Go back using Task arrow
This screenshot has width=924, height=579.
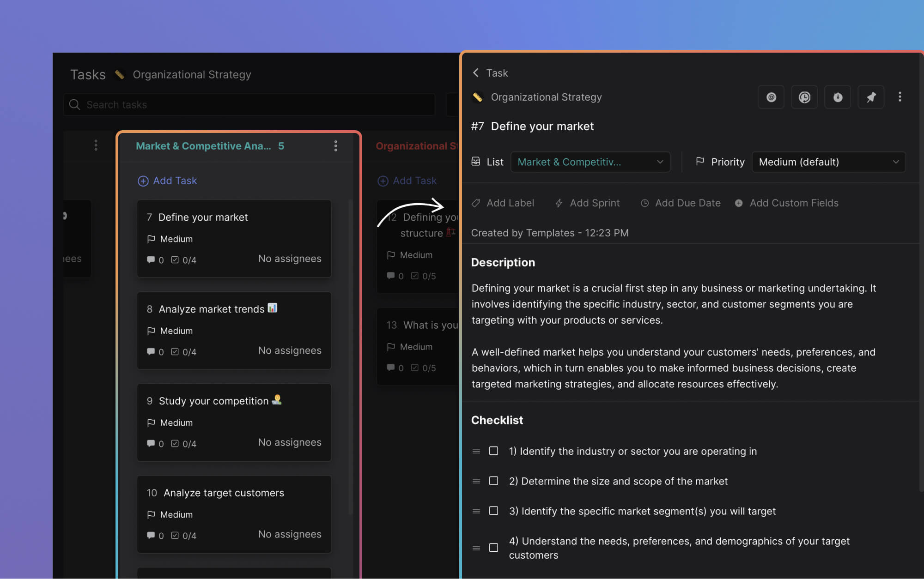tap(476, 73)
